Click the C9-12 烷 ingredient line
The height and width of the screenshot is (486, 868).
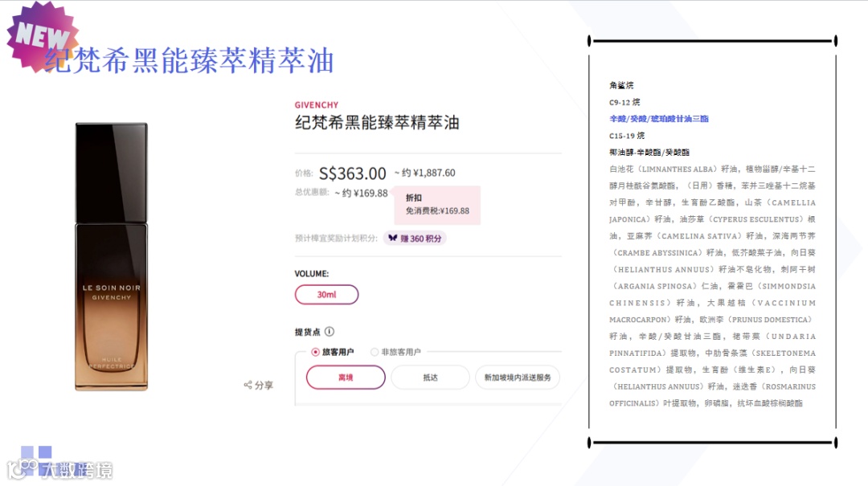pyautogui.click(x=624, y=102)
